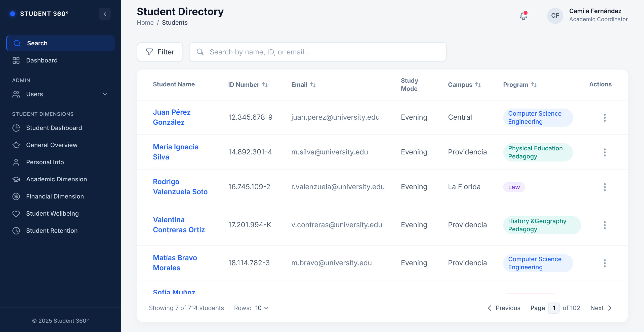Click the CF user avatar

(x=555, y=16)
